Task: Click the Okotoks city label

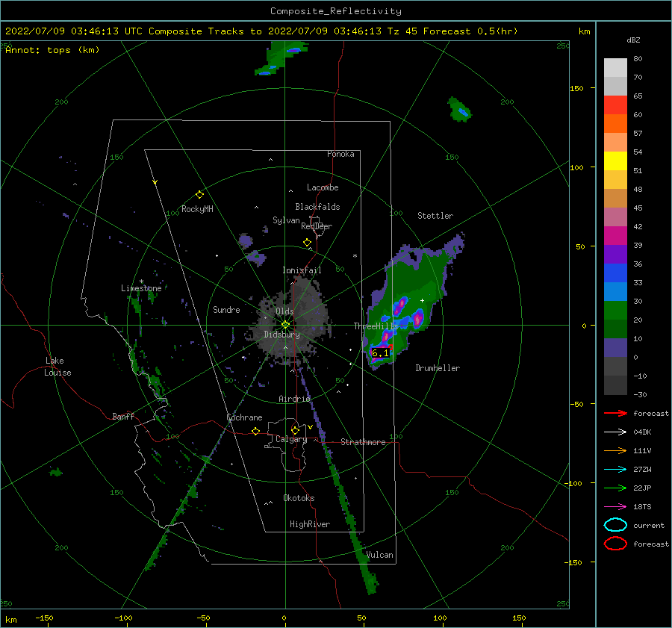Action: [299, 498]
